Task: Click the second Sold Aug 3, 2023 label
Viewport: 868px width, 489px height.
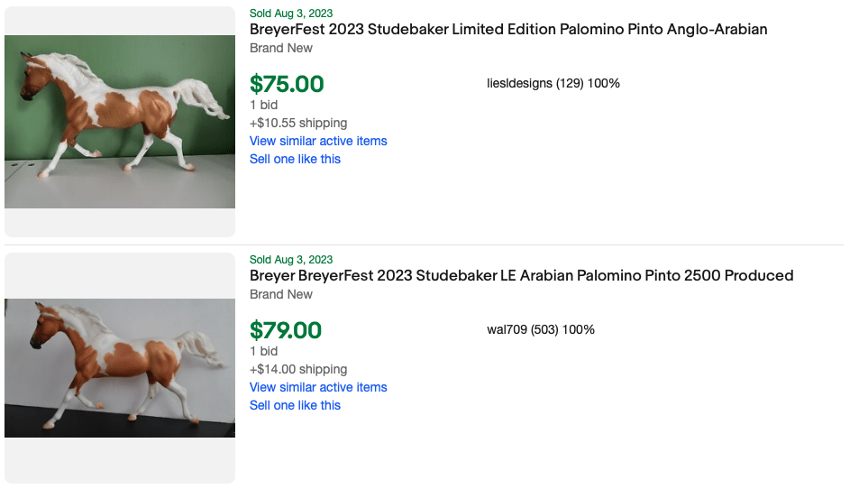Action: point(291,259)
